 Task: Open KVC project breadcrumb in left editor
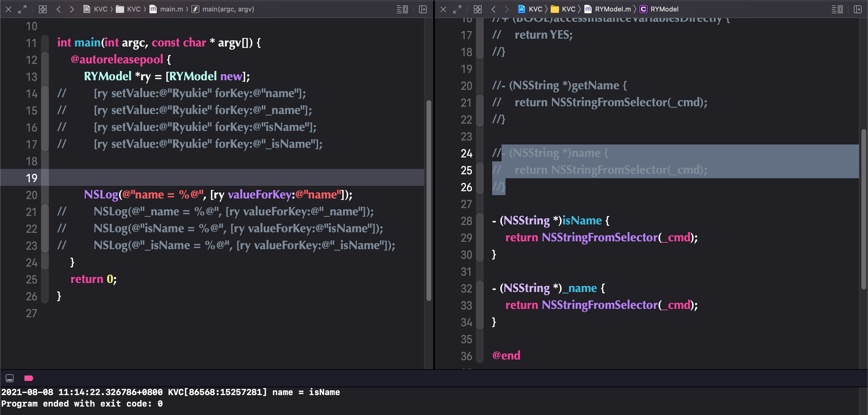click(95, 9)
